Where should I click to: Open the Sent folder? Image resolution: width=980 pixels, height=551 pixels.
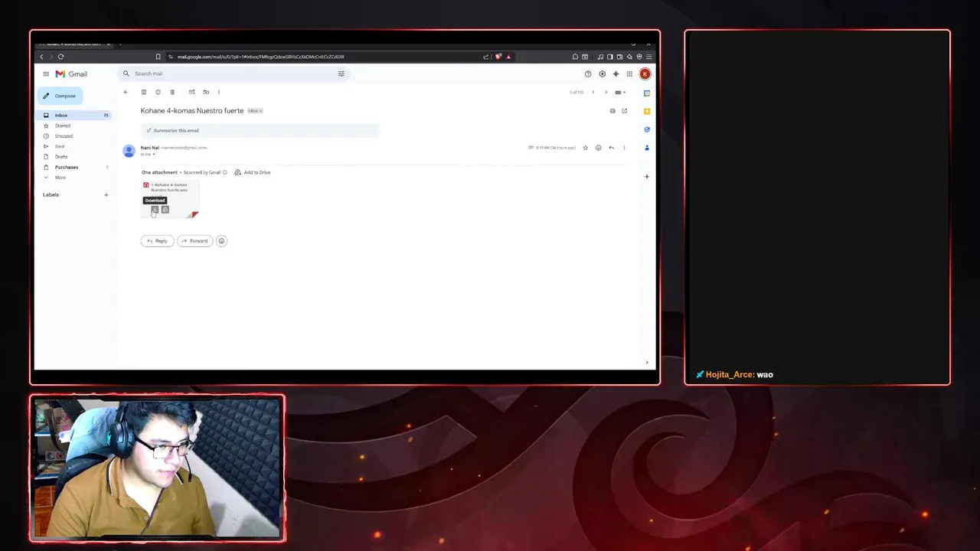pyautogui.click(x=60, y=146)
